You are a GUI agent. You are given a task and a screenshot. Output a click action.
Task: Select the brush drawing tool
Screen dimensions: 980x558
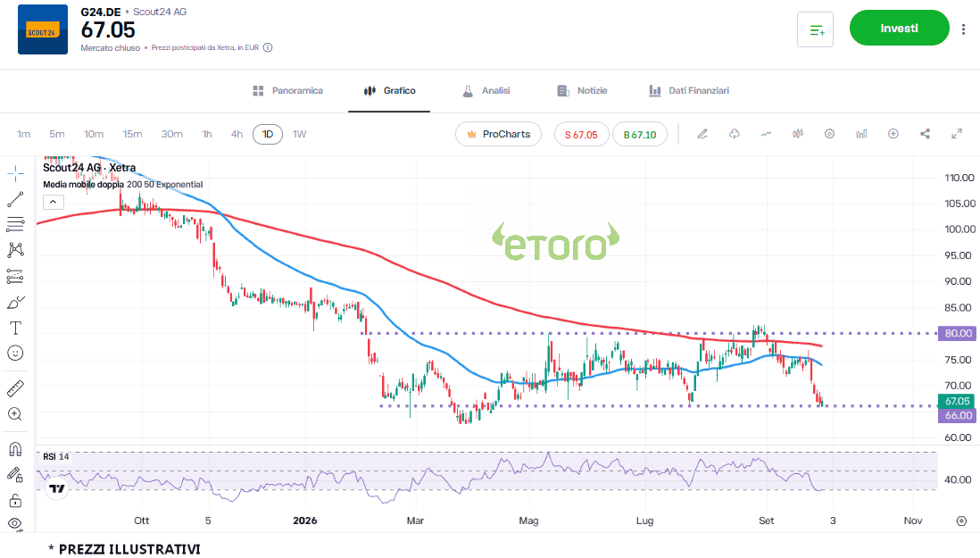tap(16, 303)
